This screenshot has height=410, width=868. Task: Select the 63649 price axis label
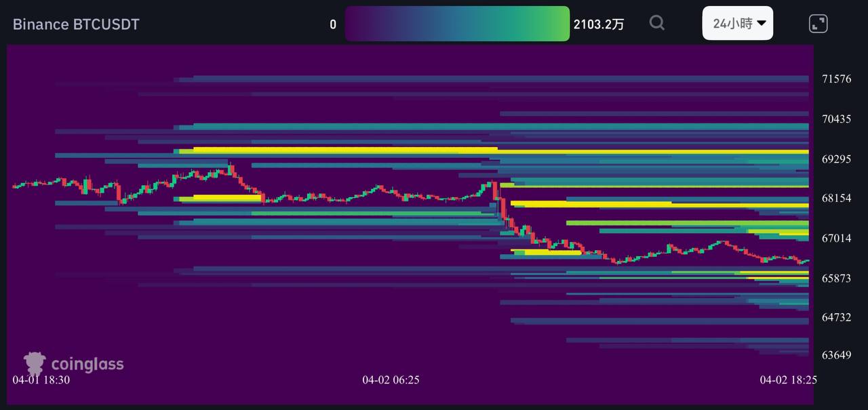click(835, 355)
